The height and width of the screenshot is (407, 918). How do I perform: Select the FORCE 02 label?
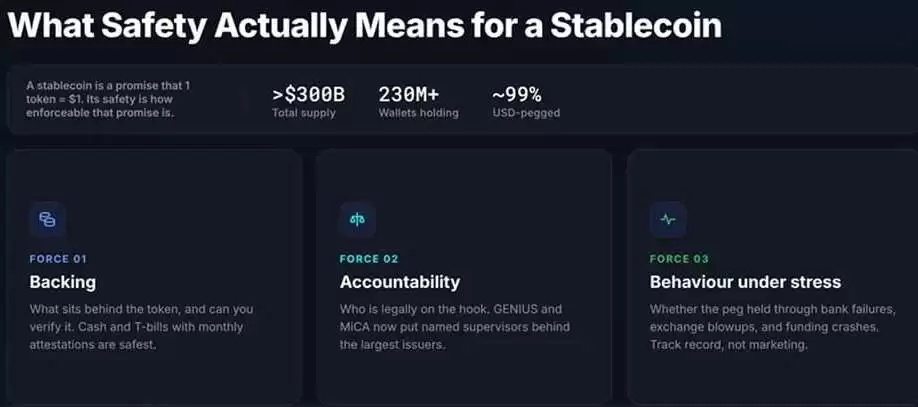[x=369, y=259]
